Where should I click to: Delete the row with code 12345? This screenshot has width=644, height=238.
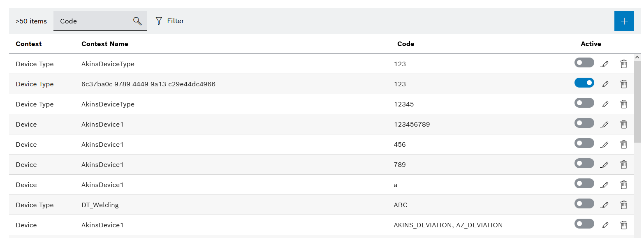[x=624, y=104]
